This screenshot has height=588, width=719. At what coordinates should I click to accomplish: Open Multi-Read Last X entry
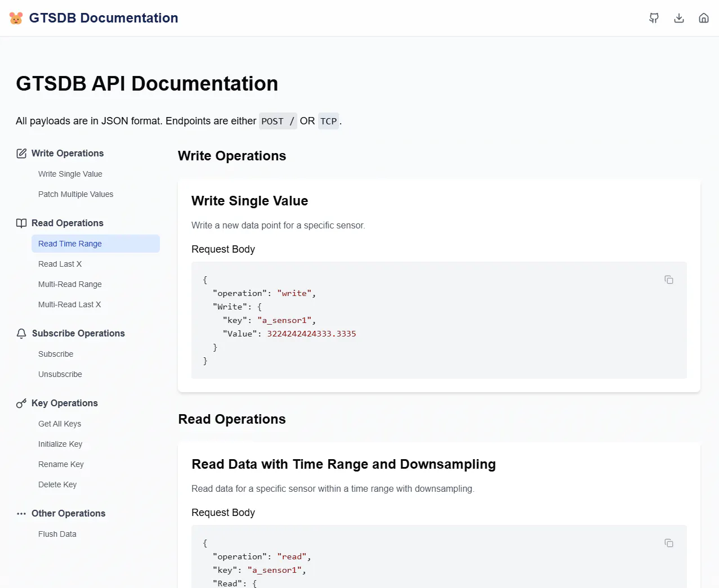(69, 304)
